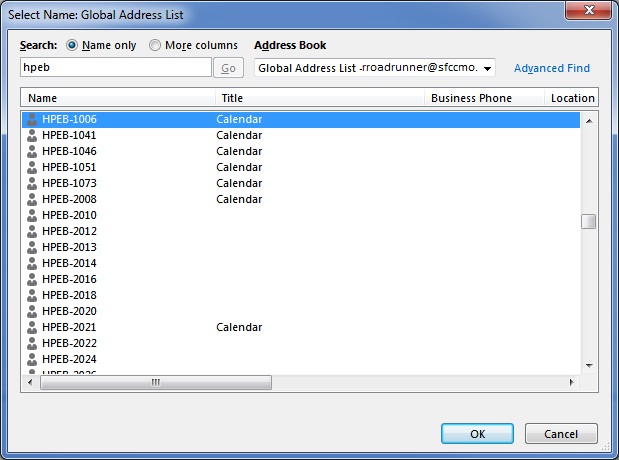Click the vertical scrollbar thumb

[588, 222]
